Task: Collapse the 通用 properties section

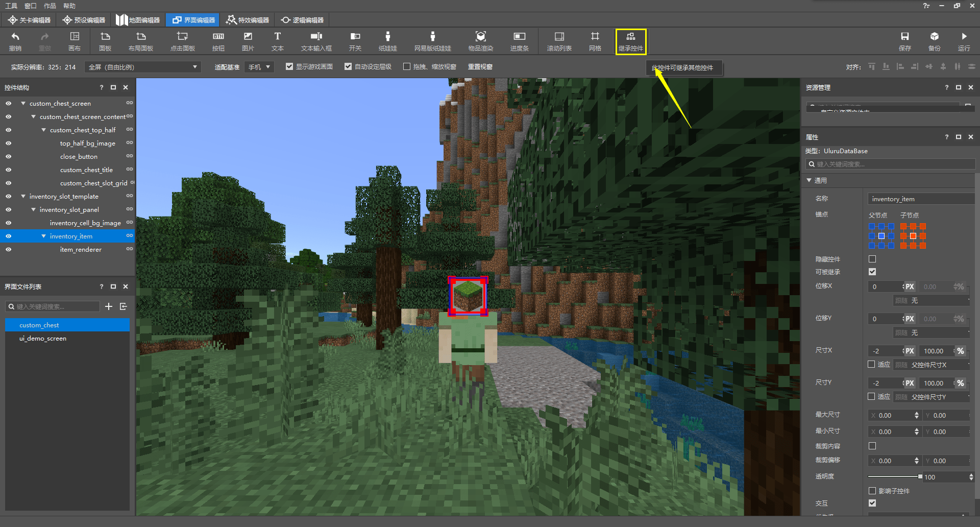Action: 809,180
